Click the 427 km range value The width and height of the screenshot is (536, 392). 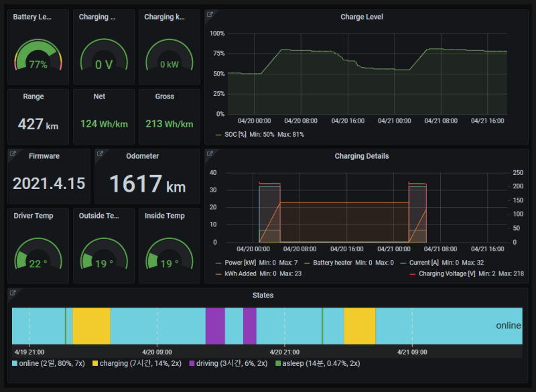38,124
